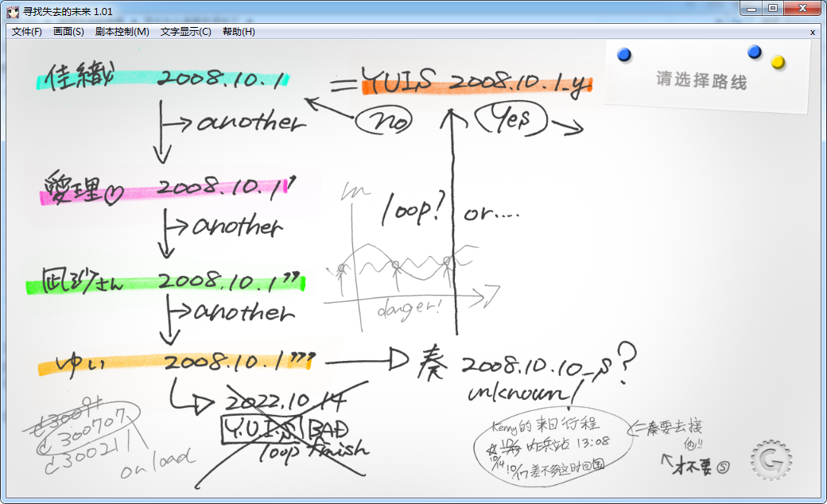
Task: Click the circled no option
Action: [383, 122]
